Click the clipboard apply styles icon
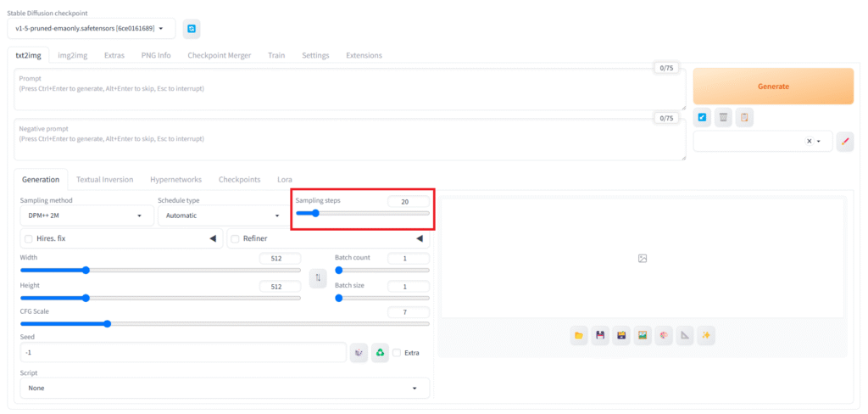Screen dimensions: 868x414 743,117
